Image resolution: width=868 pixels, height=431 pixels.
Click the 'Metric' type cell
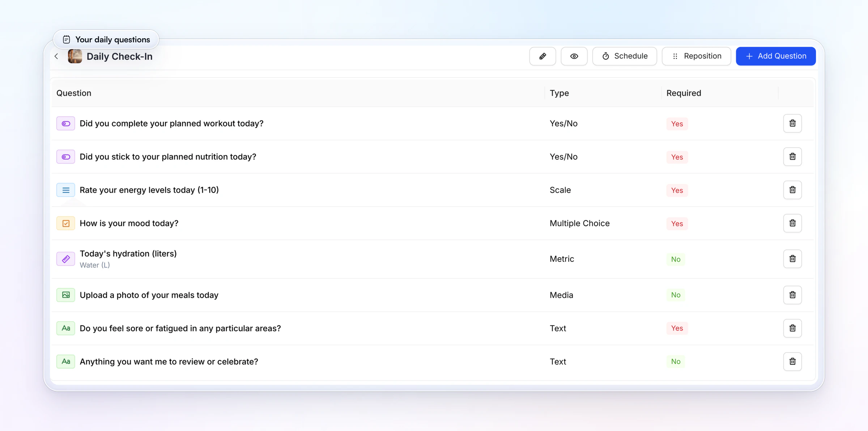click(562, 259)
